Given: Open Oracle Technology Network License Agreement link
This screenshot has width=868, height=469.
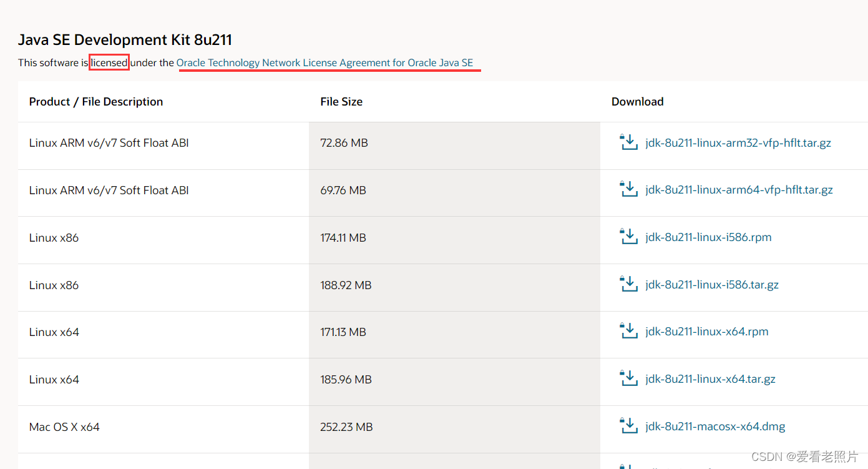Looking at the screenshot, I should 324,62.
